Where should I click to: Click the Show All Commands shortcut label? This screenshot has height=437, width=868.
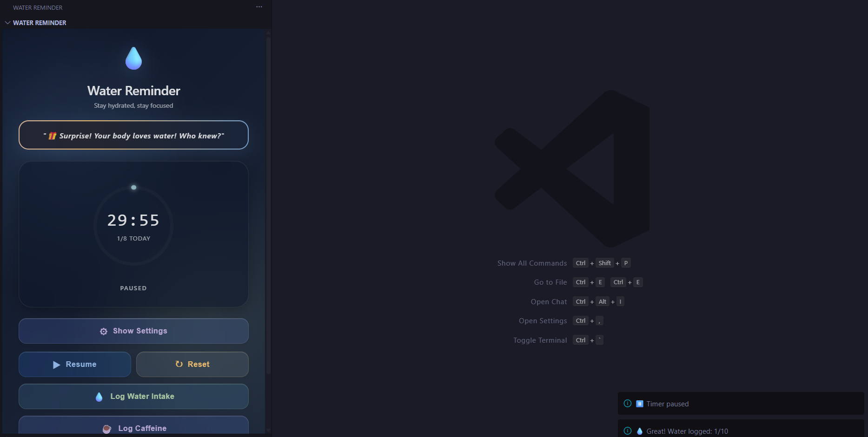(532, 263)
